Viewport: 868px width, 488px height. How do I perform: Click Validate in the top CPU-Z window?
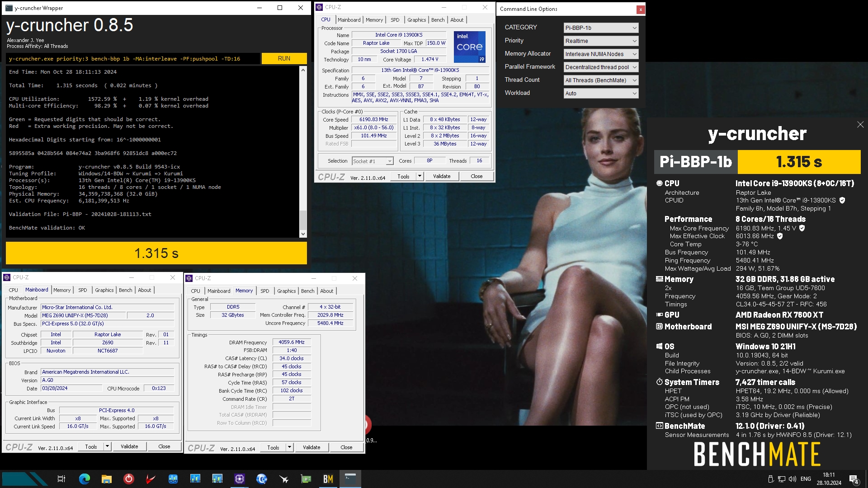pos(442,176)
